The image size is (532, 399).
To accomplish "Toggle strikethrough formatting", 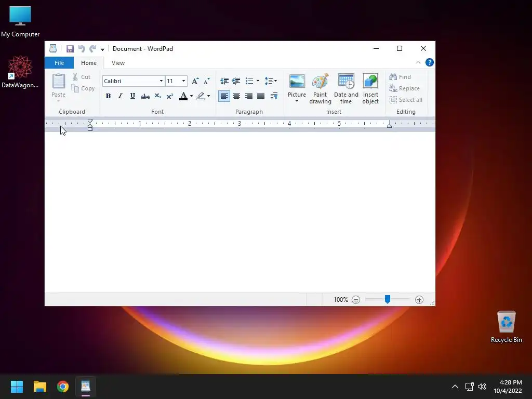I will pyautogui.click(x=145, y=96).
